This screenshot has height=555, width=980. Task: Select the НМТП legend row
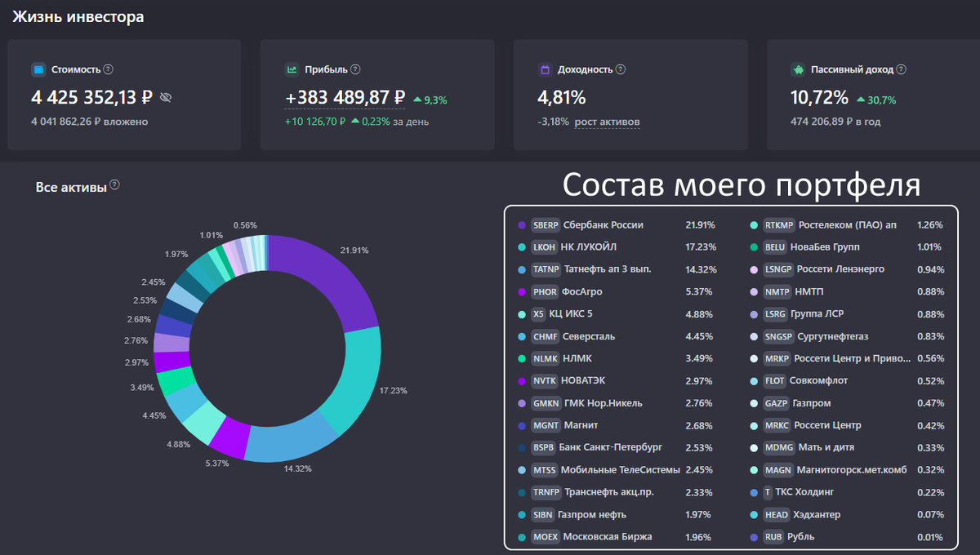848,291
